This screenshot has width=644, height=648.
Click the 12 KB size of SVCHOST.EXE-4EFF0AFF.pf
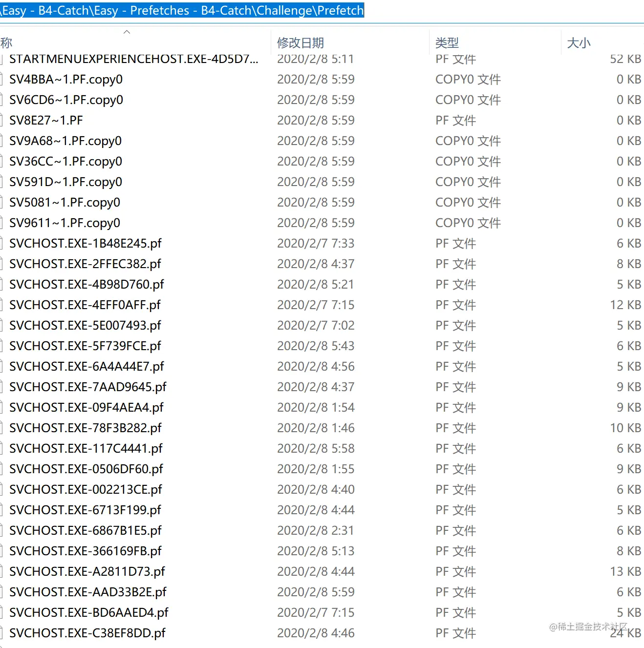pyautogui.click(x=625, y=305)
